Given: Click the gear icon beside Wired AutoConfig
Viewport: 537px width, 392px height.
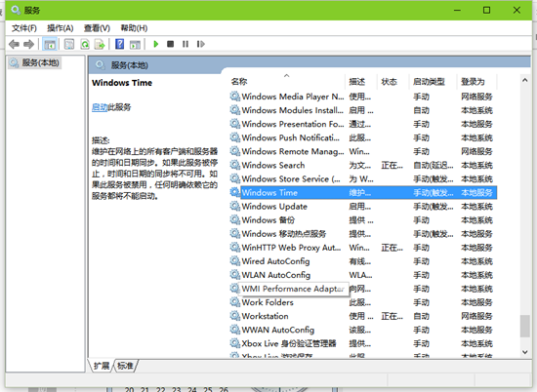Looking at the screenshot, I should [235, 260].
